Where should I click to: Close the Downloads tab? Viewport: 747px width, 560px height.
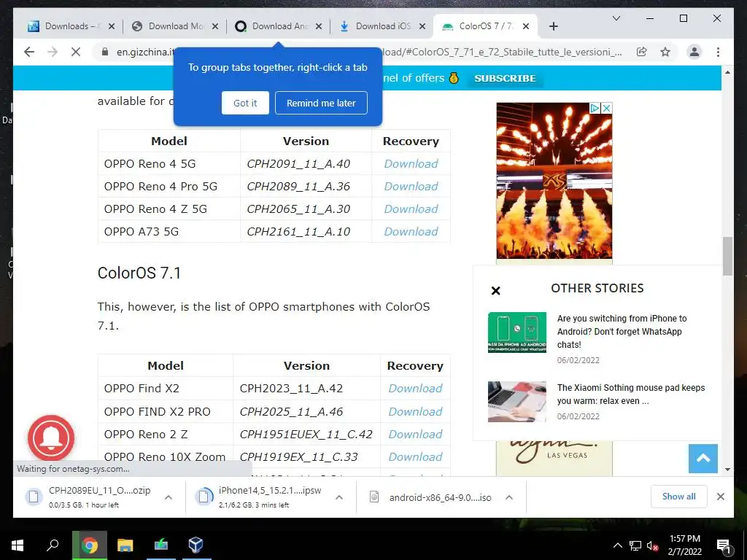pyautogui.click(x=112, y=26)
